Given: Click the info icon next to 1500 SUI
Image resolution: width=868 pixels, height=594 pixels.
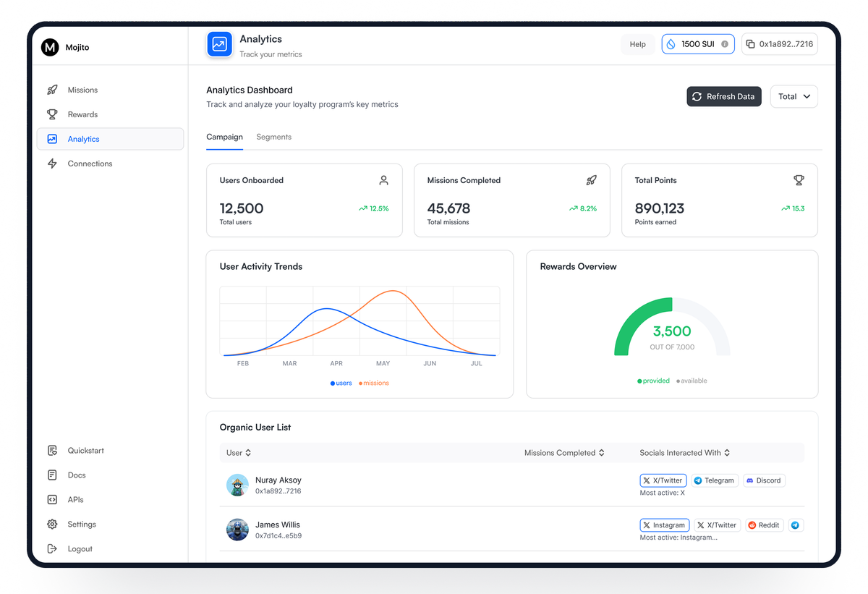Looking at the screenshot, I should pyautogui.click(x=725, y=44).
